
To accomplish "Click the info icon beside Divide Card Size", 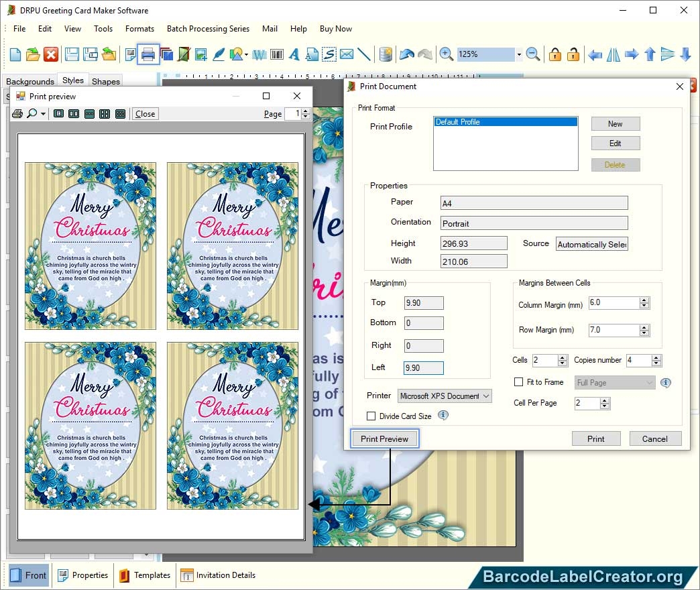I will click(x=443, y=416).
